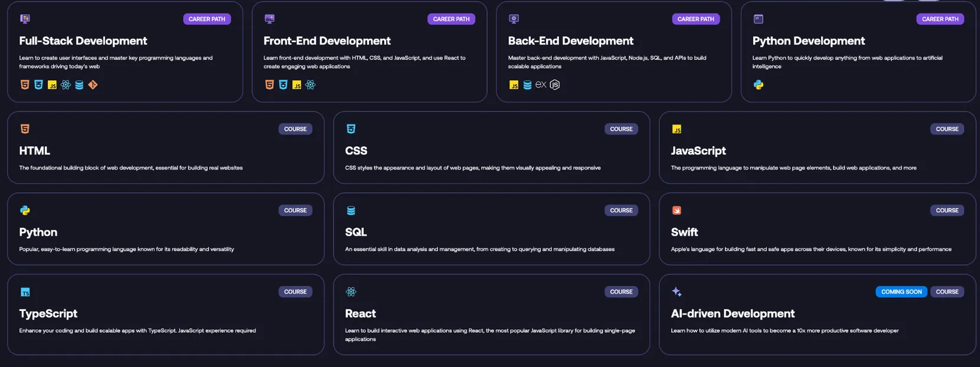Open the CSS course title
Image resolution: width=980 pixels, height=367 pixels.
(356, 150)
